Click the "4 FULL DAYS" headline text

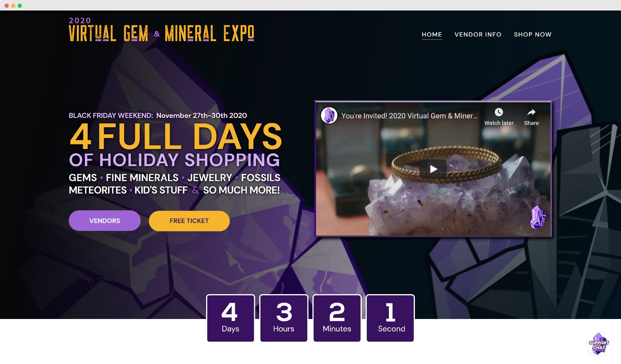(x=175, y=137)
